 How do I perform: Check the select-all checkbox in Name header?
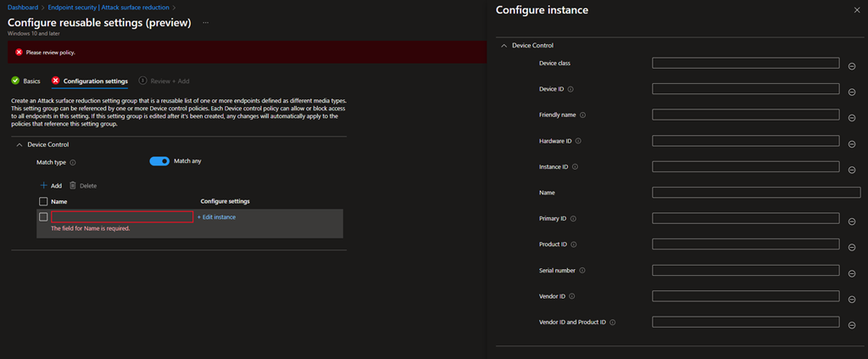coord(43,201)
